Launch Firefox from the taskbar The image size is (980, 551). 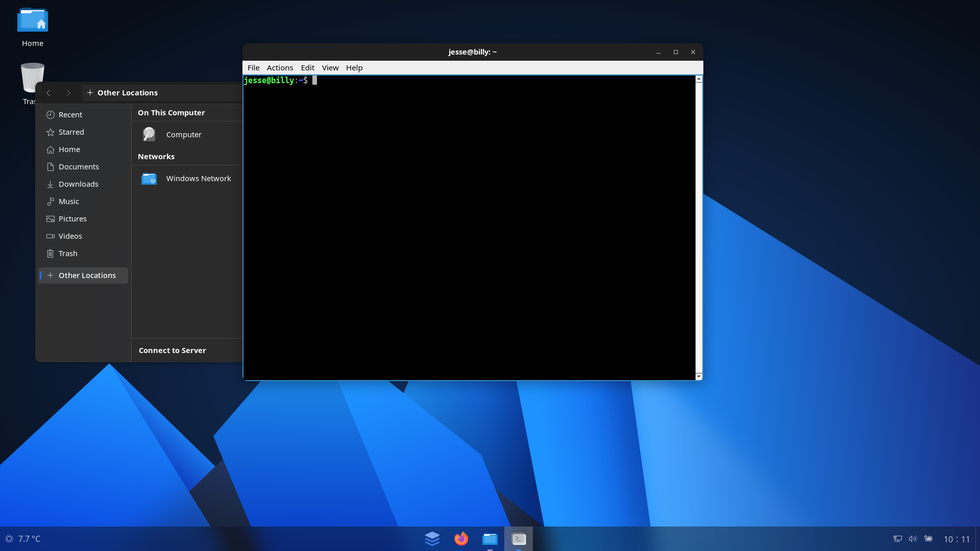coord(461,539)
